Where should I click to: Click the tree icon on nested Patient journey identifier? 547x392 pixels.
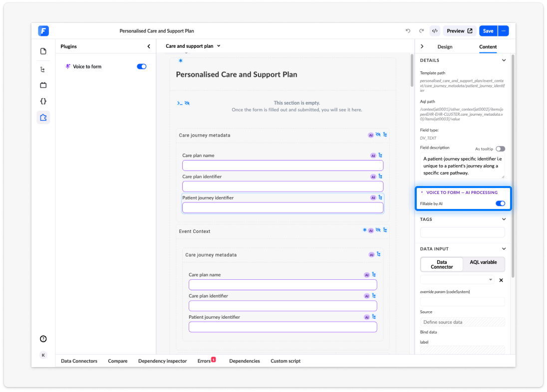click(374, 317)
